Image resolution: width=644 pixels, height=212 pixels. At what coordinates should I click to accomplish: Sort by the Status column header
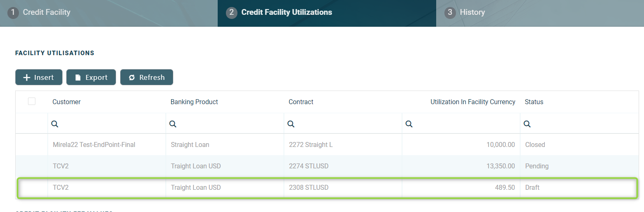pos(534,102)
